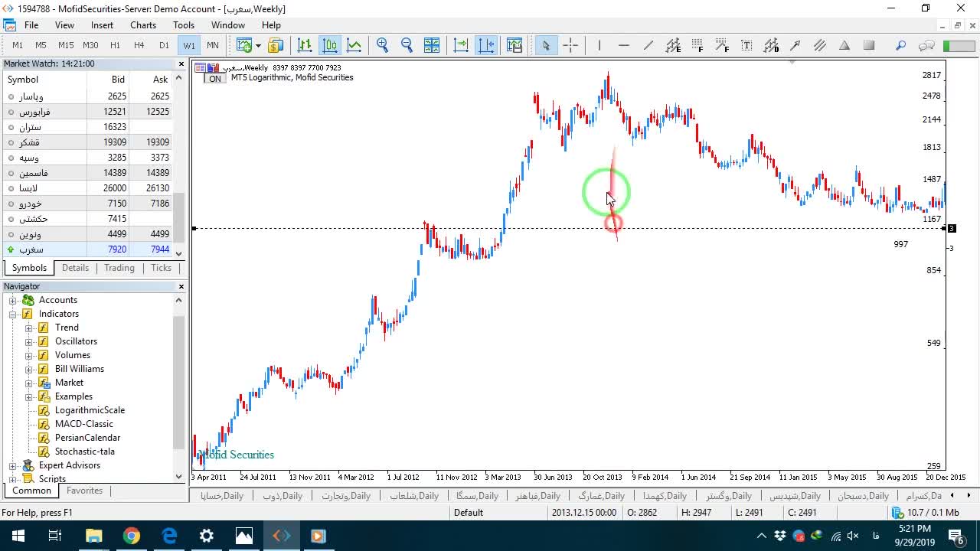This screenshot has width=980, height=551.
Task: Open the Profiles money-bag icon
Action: click(x=275, y=45)
